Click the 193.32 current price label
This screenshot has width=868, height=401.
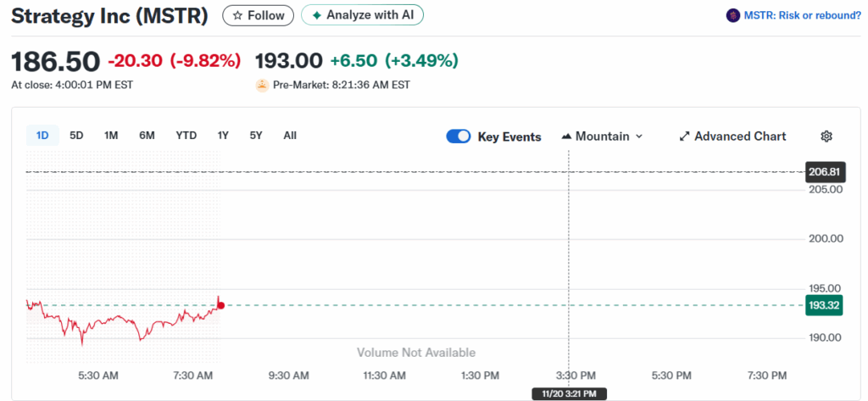pos(824,305)
